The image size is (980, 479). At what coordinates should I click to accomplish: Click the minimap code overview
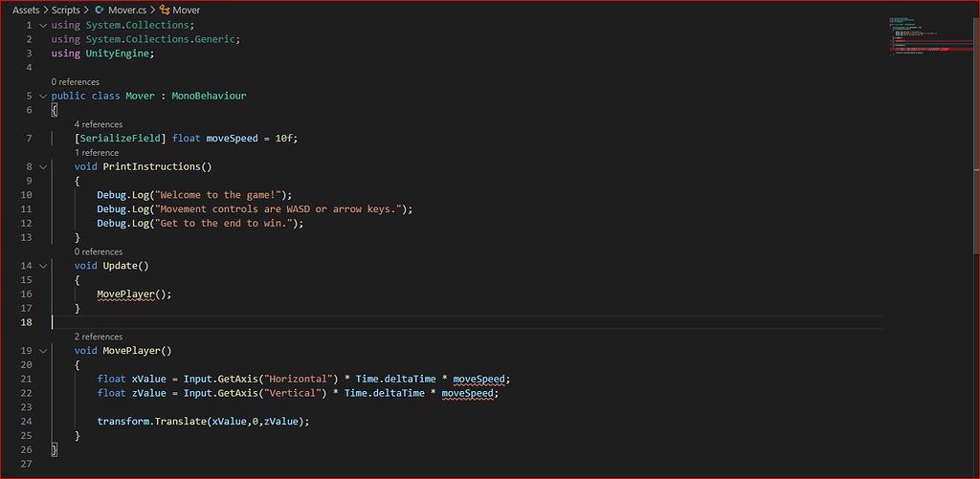click(x=929, y=38)
